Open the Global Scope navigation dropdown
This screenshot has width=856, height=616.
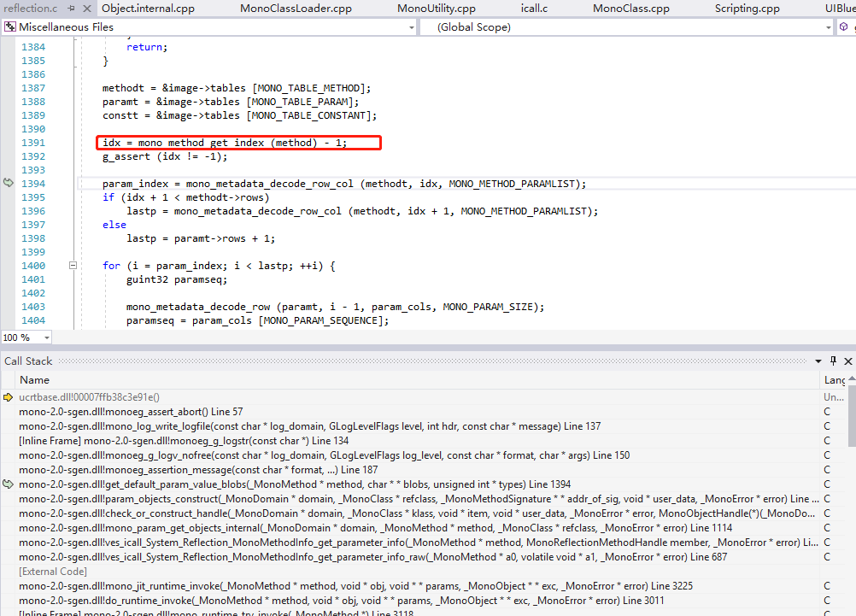(827, 26)
